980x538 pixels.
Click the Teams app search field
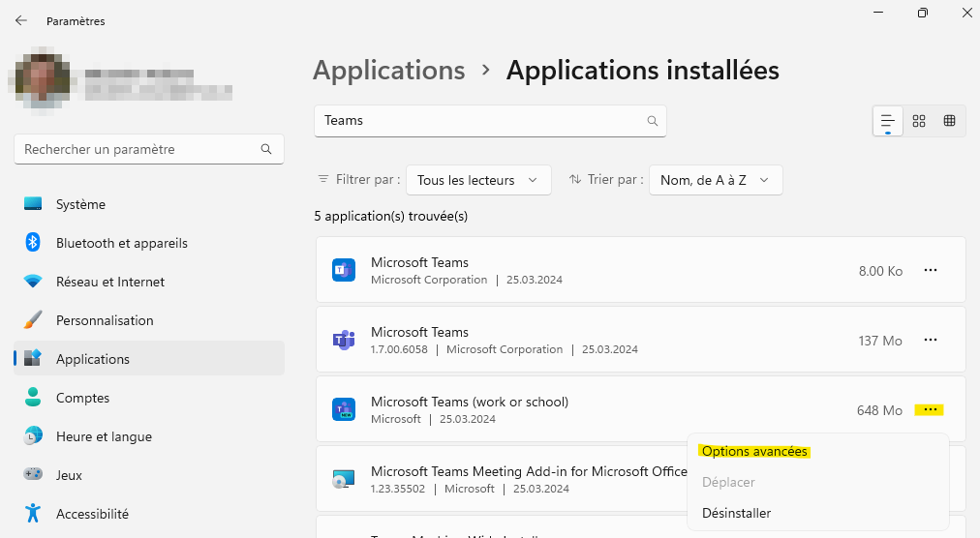pyautogui.click(x=490, y=121)
